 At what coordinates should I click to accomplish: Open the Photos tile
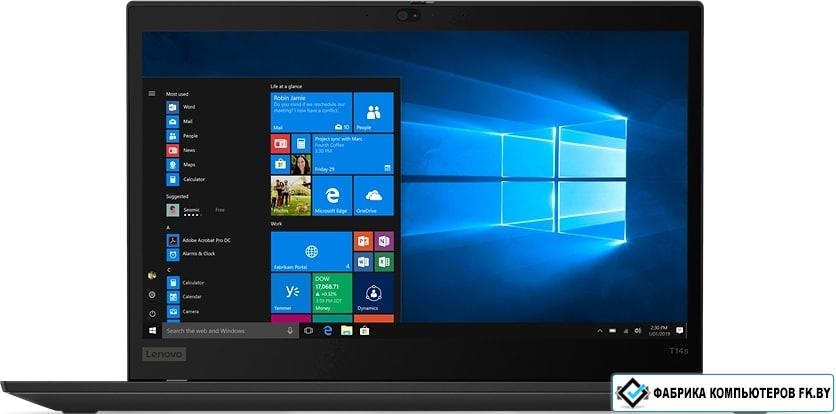pos(291,196)
